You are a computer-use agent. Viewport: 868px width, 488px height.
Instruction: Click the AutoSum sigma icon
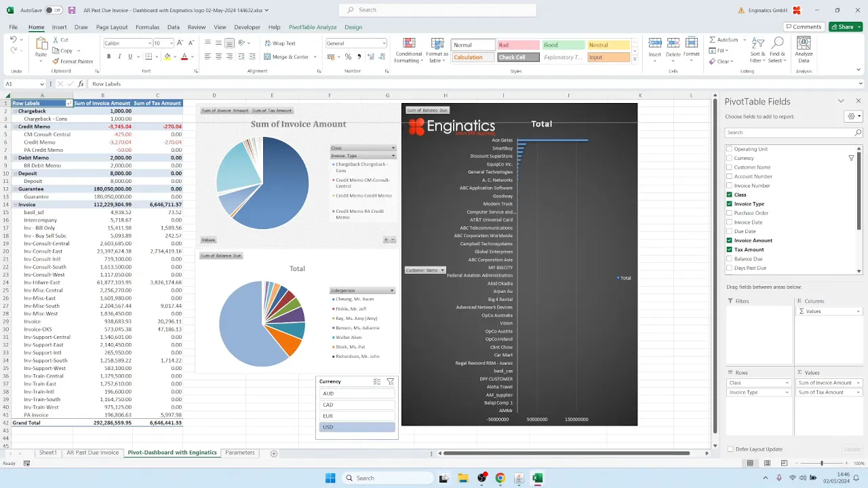tap(712, 40)
